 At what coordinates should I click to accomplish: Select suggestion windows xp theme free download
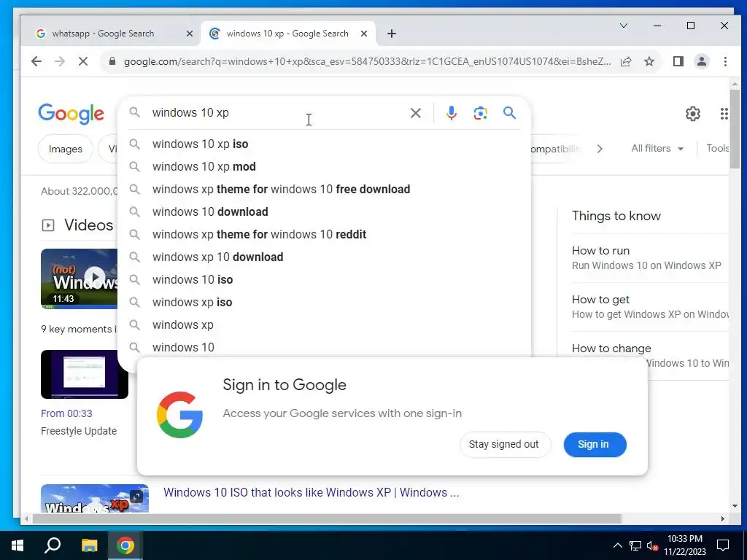[324, 189]
